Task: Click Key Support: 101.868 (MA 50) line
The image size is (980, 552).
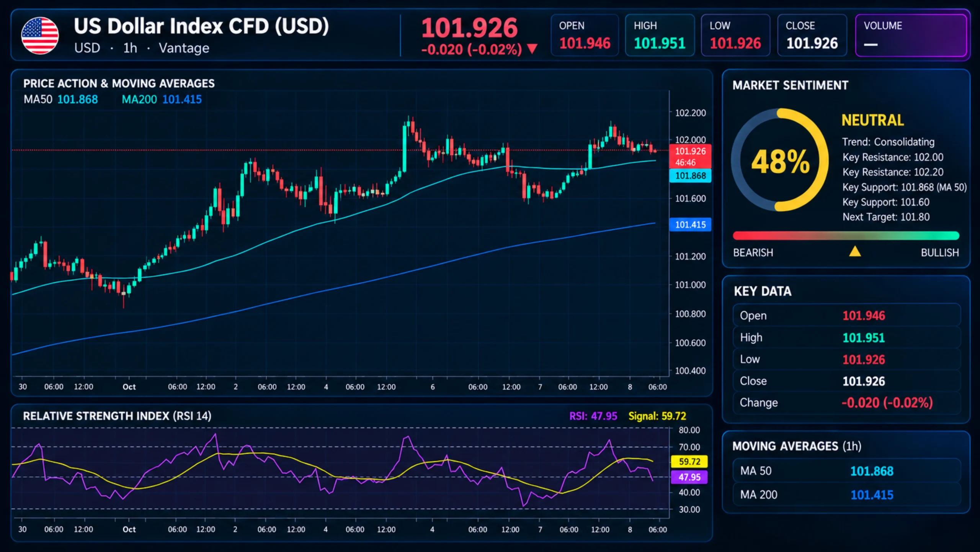Action: pyautogui.click(x=905, y=187)
